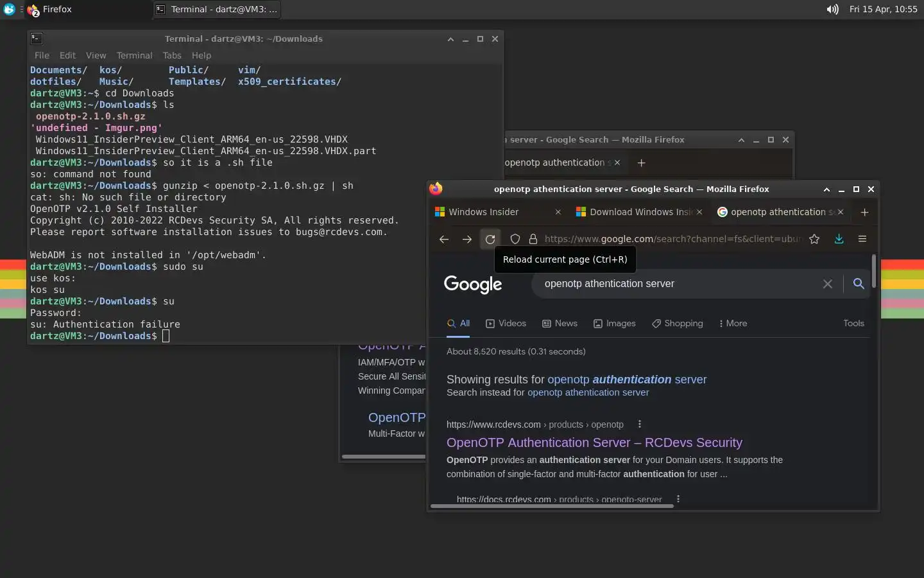Open options dots for docs.rcdevs.com result
The height and width of the screenshot is (578, 924).
pyautogui.click(x=678, y=499)
